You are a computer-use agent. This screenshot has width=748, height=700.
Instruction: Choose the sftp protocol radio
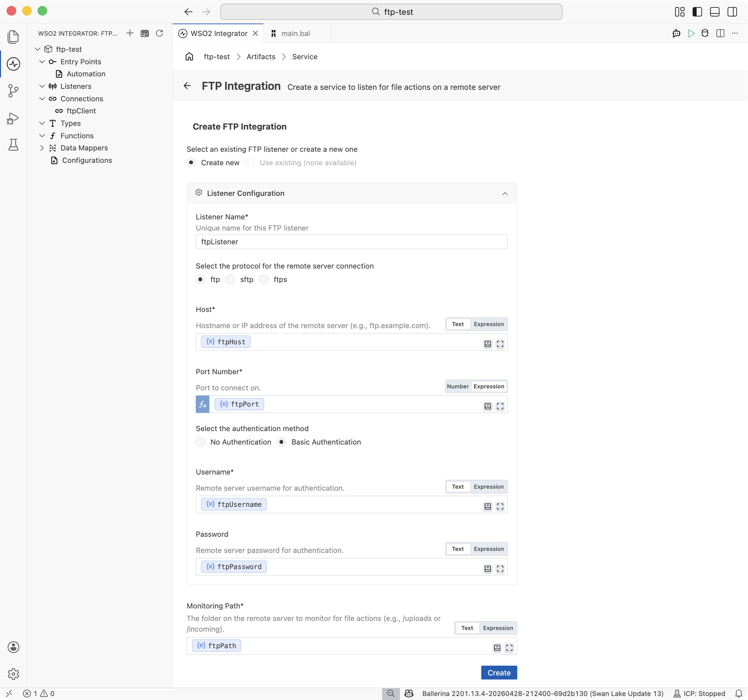230,279
